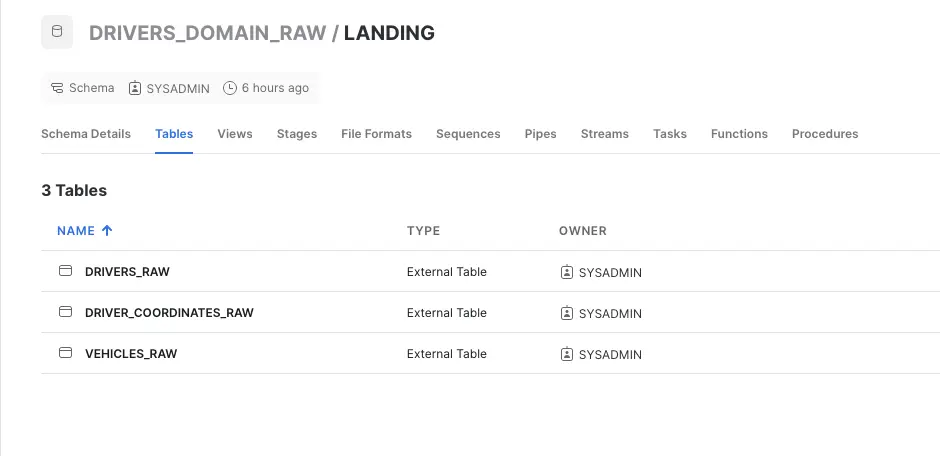940x456 pixels.
Task: Click the table icon for VEHICLES_RAW
Action: [x=65, y=353]
